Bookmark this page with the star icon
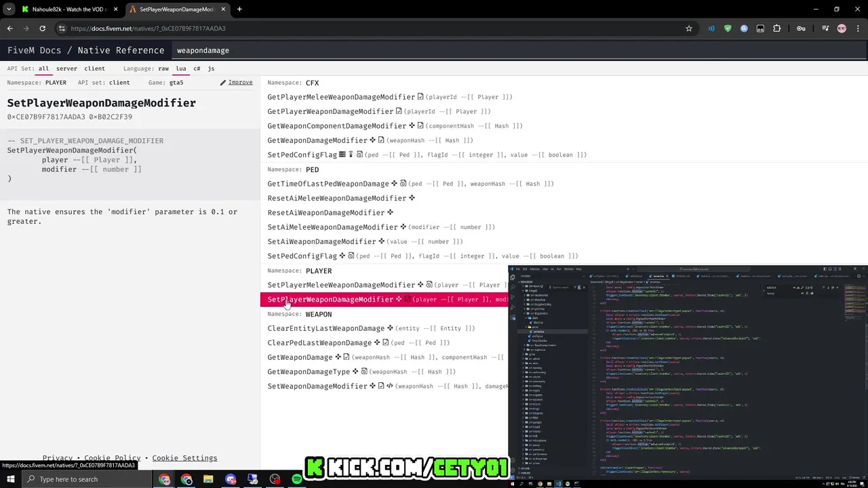The width and height of the screenshot is (868, 488). [689, 28]
